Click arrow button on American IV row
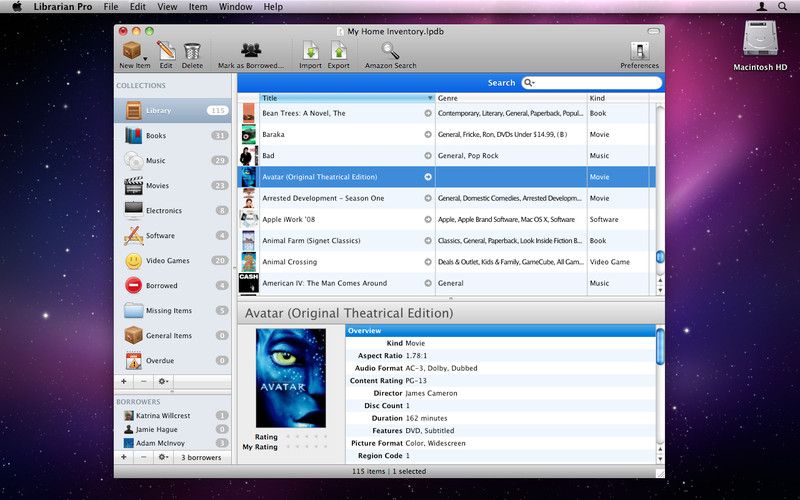This screenshot has height=500, width=800. (x=428, y=283)
